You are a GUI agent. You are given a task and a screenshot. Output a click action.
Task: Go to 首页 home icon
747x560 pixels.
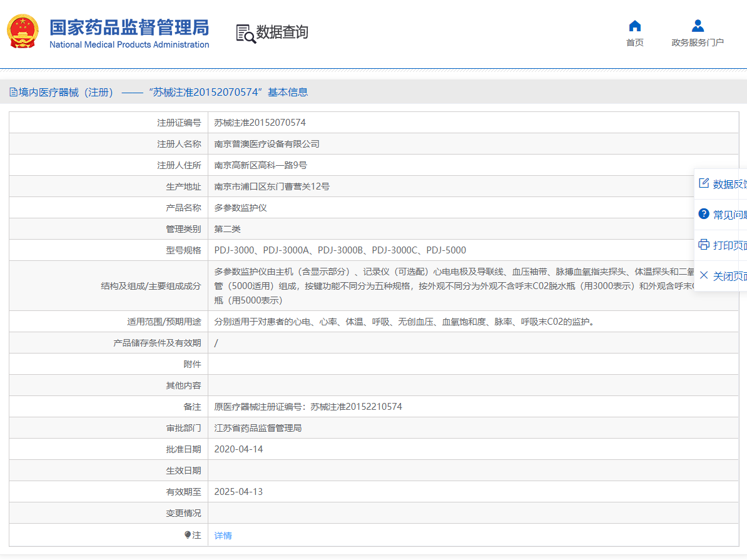coord(634,26)
